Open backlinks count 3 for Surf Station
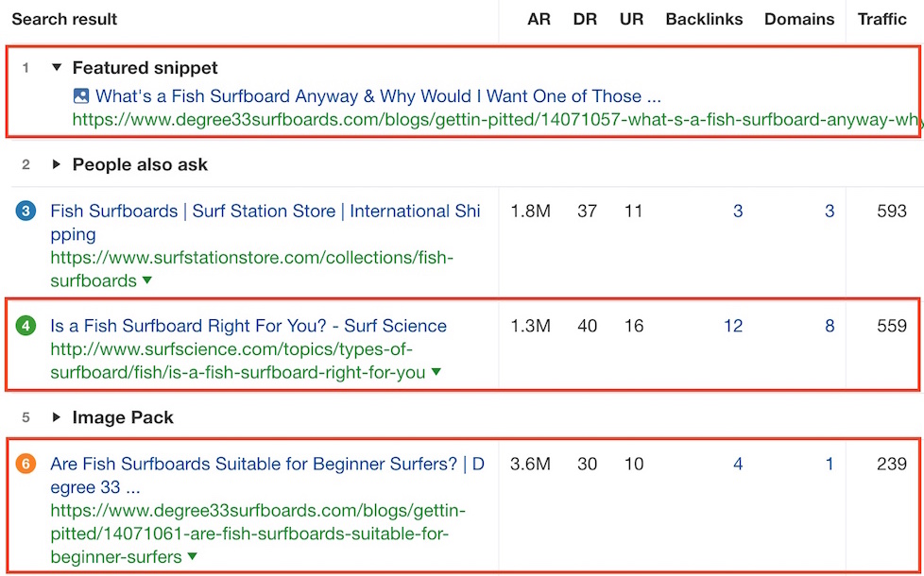 point(738,211)
